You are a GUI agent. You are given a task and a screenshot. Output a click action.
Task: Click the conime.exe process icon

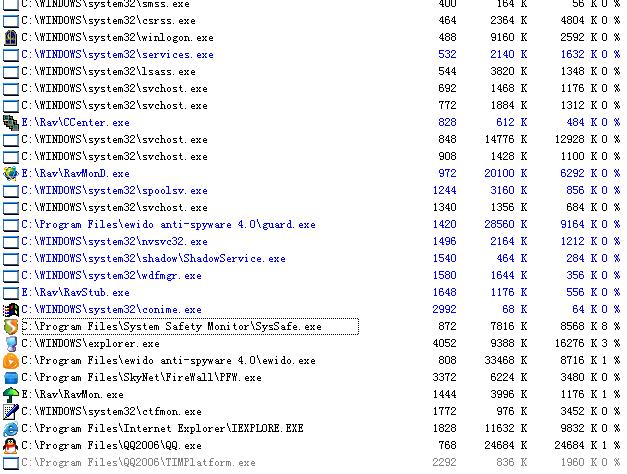[x=10, y=310]
